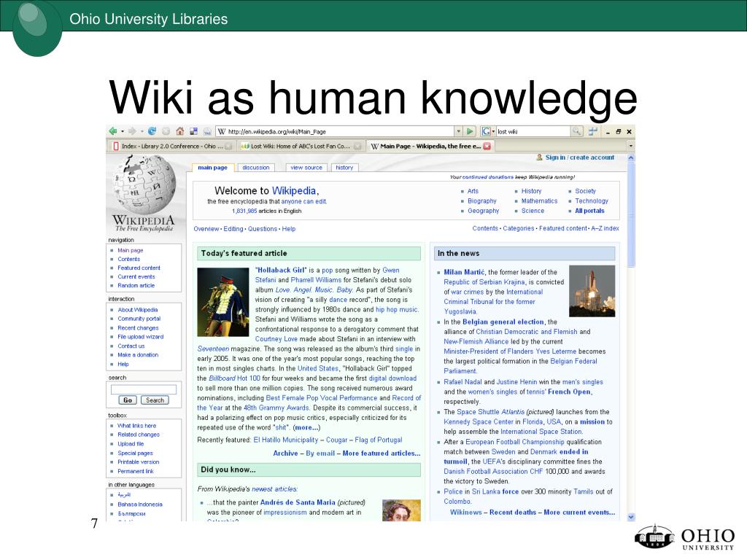This screenshot has height=560, width=747.
Task: Click the browser search box with 'lost wiki'
Action: click(533, 131)
